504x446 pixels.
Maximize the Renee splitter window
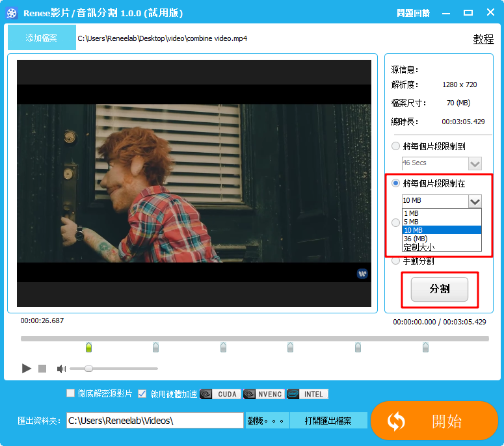[x=468, y=13]
